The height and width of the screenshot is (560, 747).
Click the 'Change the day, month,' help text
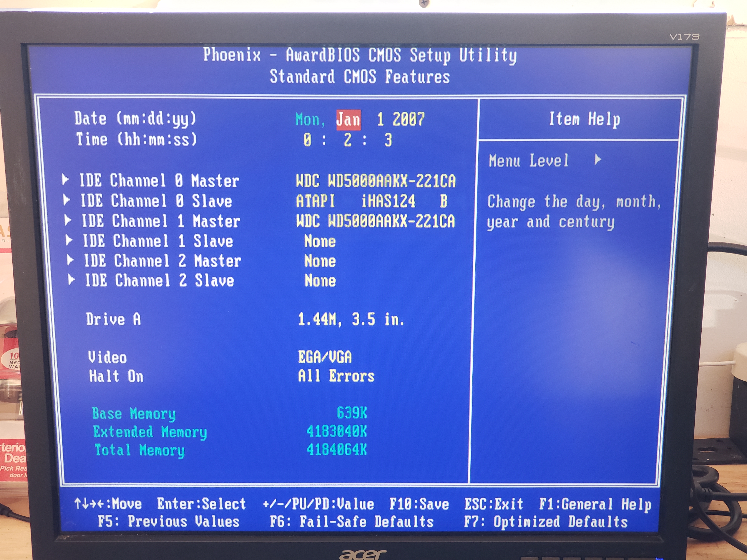click(574, 202)
